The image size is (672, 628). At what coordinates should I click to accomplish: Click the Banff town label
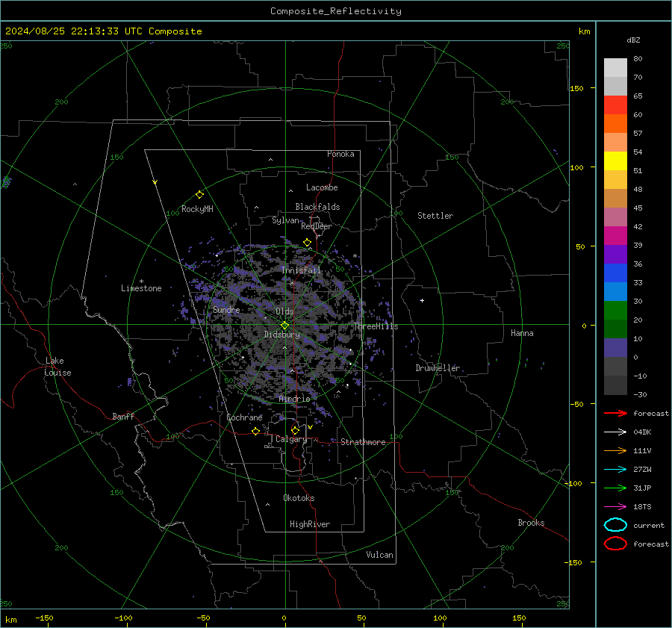(x=123, y=417)
